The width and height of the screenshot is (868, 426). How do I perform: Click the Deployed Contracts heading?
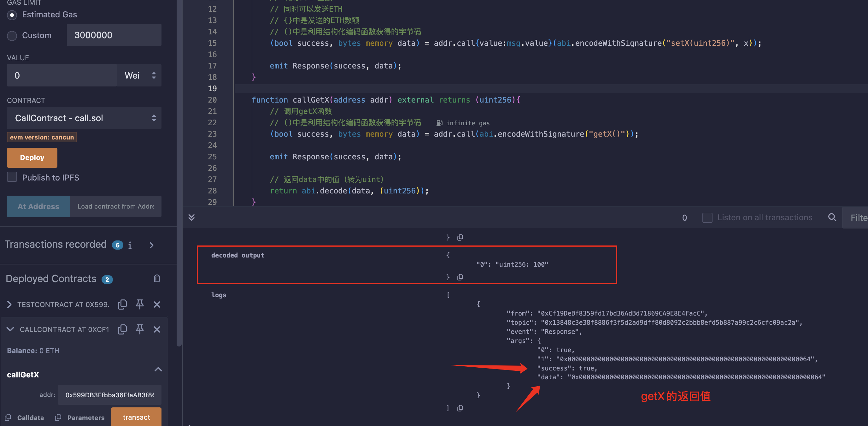[51, 279]
